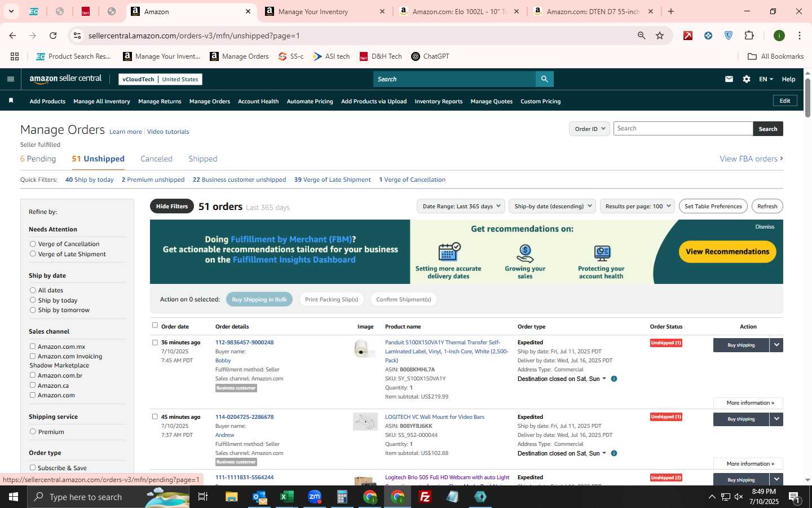Click the Order ID search input field
Viewport: 812px width, 508px height.
(x=683, y=129)
